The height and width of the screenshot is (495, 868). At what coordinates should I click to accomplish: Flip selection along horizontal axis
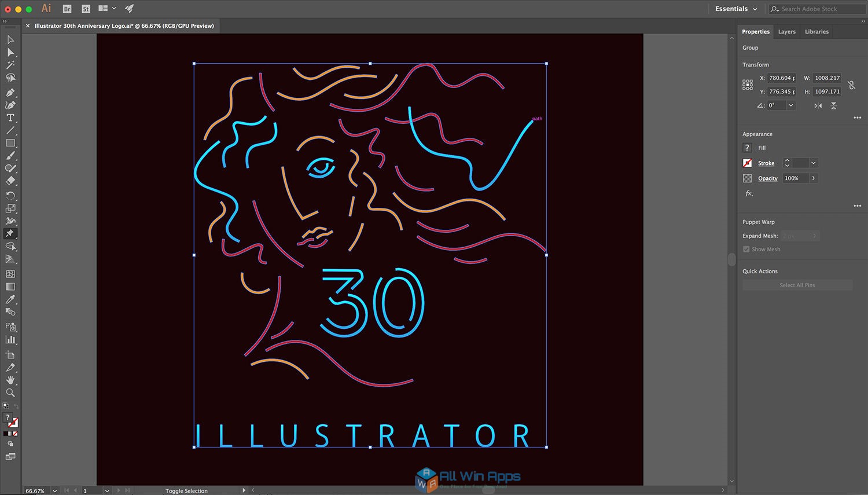(818, 105)
